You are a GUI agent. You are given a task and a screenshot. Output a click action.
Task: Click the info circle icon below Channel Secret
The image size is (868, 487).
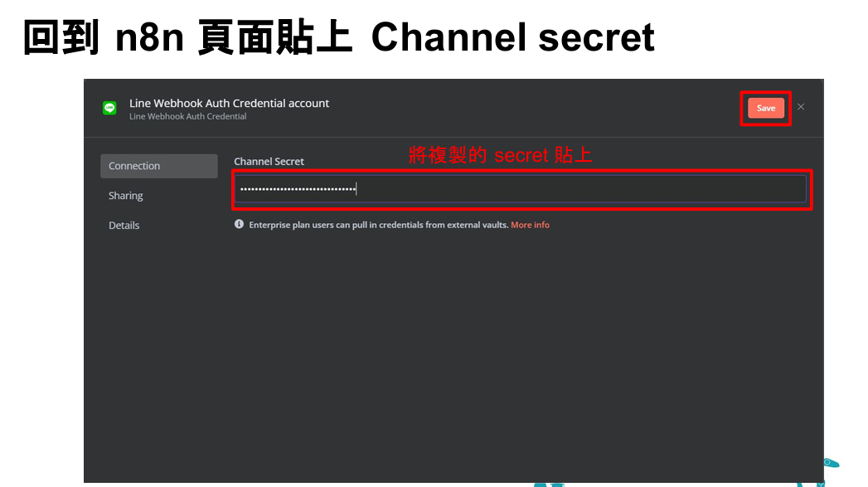[x=239, y=224]
